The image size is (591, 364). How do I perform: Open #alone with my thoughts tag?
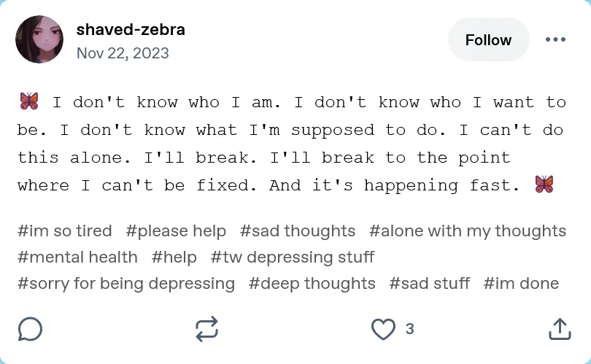(x=468, y=231)
